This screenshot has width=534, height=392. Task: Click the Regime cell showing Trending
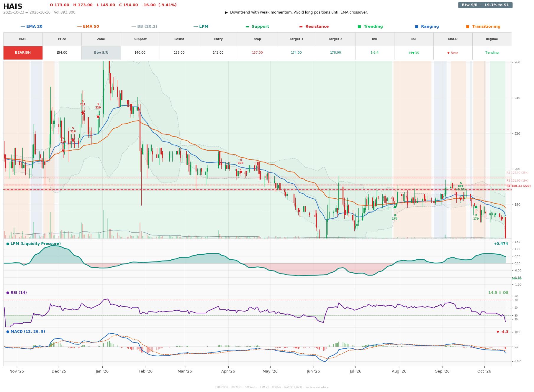(492, 53)
